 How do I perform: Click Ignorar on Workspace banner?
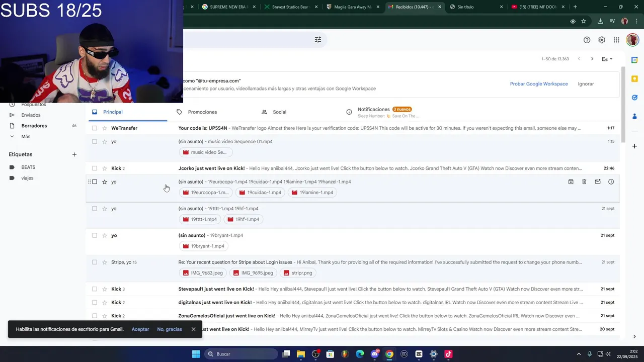(586, 84)
